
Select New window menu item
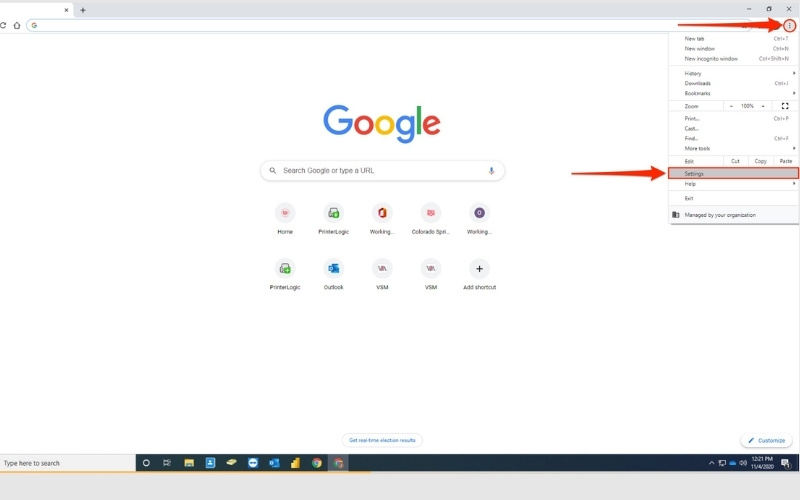pyautogui.click(x=734, y=48)
